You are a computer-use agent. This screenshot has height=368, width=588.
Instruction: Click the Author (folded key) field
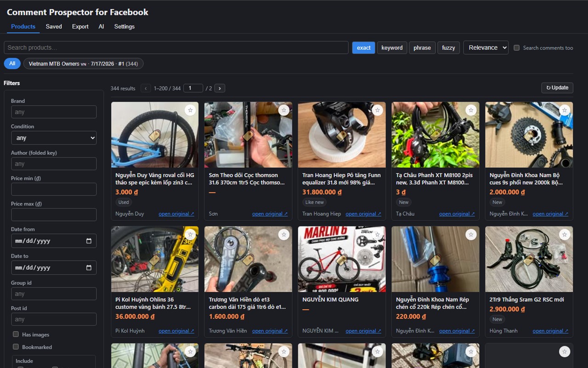coord(54,164)
